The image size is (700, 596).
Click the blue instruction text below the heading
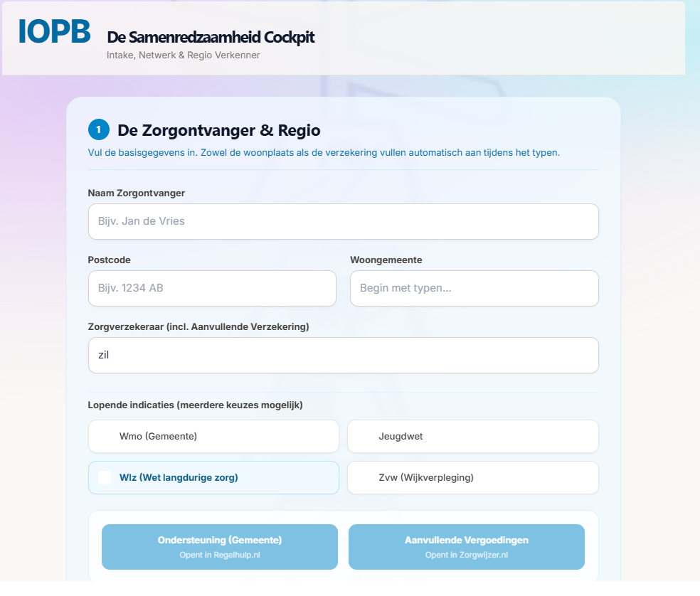point(324,153)
